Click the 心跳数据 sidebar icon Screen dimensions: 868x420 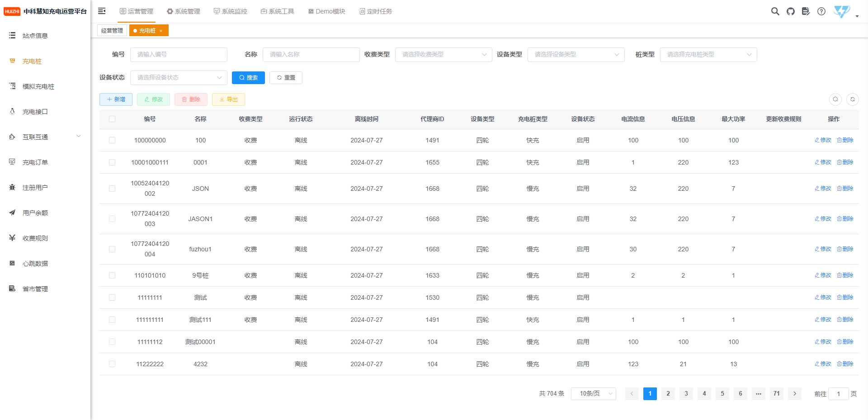[x=12, y=263]
